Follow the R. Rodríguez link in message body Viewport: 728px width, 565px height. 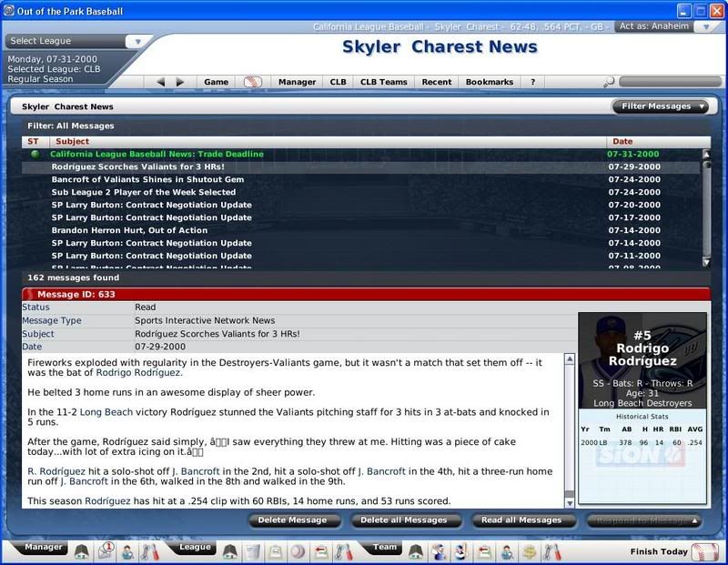click(56, 471)
